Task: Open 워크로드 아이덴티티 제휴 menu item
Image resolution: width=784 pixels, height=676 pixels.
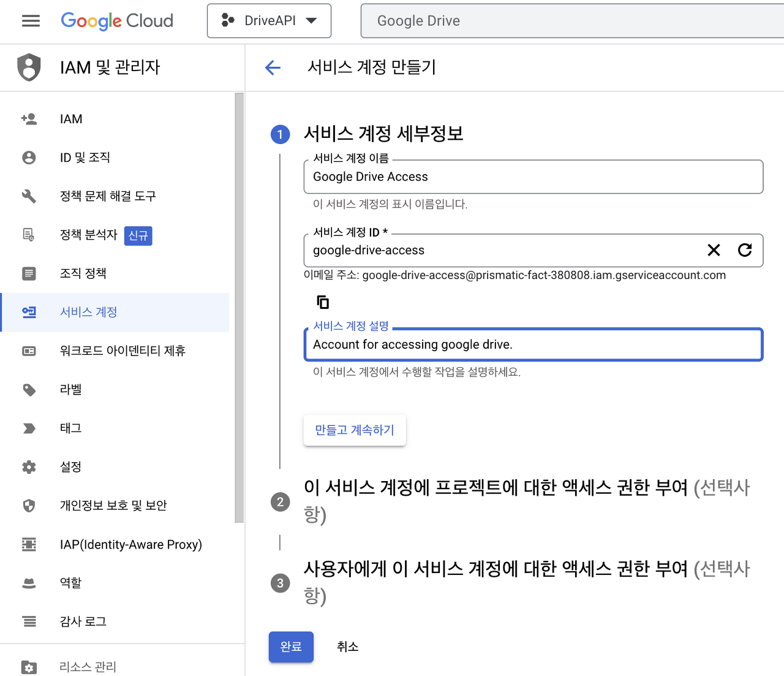Action: pyautogui.click(x=115, y=351)
